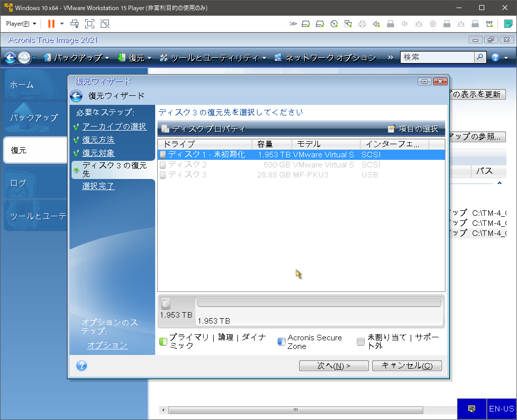Click the tray monitor icon beside EN-US
This screenshot has width=517, height=420.
click(x=472, y=409)
